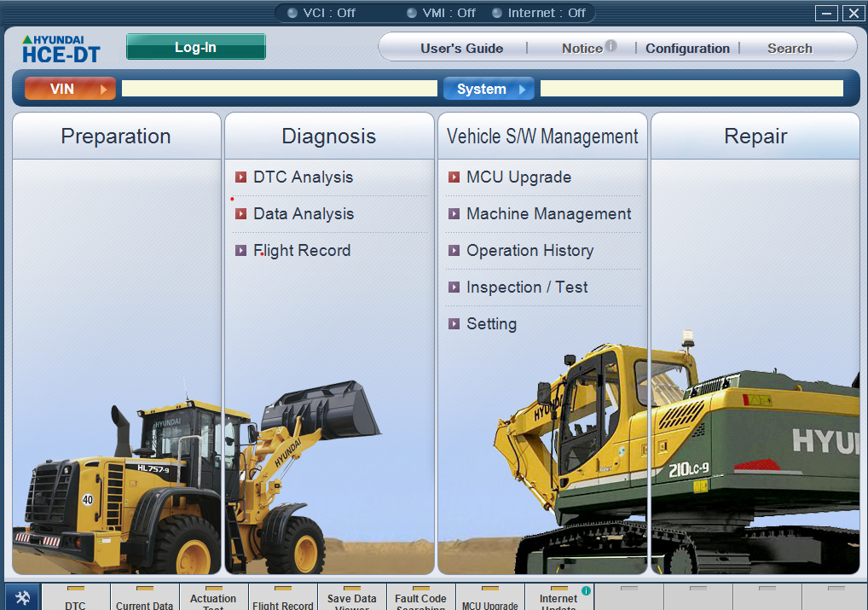Viewport: 868px width, 610px height.
Task: Select the Preparation panel header
Action: pos(116,137)
